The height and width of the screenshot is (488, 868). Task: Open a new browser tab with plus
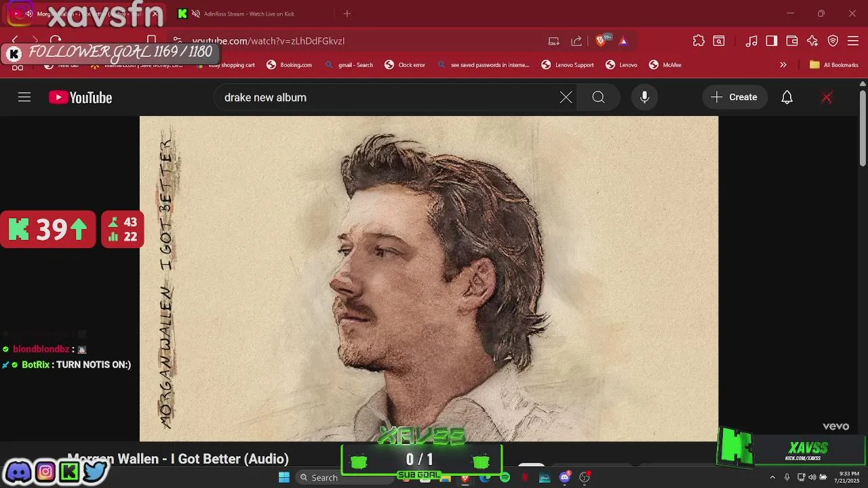pyautogui.click(x=347, y=14)
